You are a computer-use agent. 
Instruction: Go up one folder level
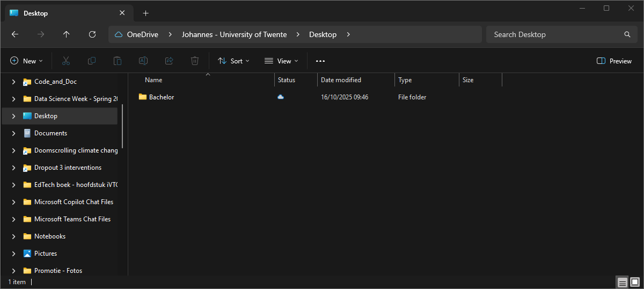click(67, 34)
